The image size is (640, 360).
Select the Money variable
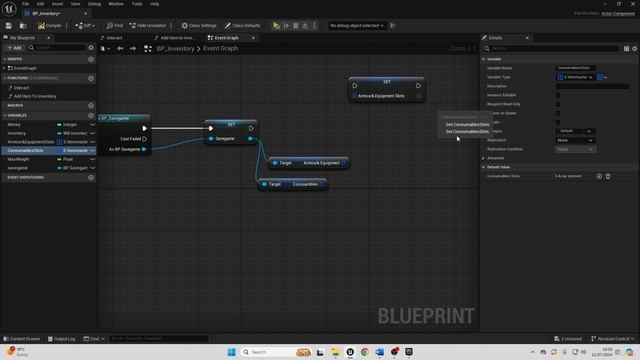(14, 124)
